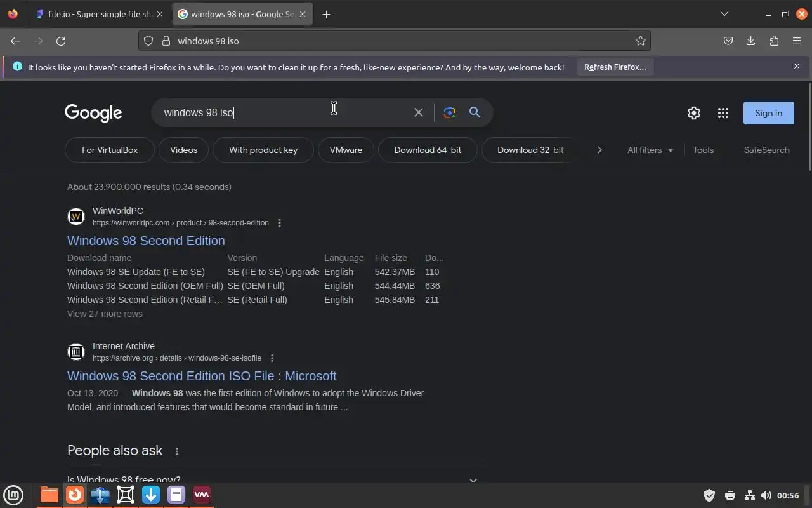Click in the Google search input field

point(285,112)
